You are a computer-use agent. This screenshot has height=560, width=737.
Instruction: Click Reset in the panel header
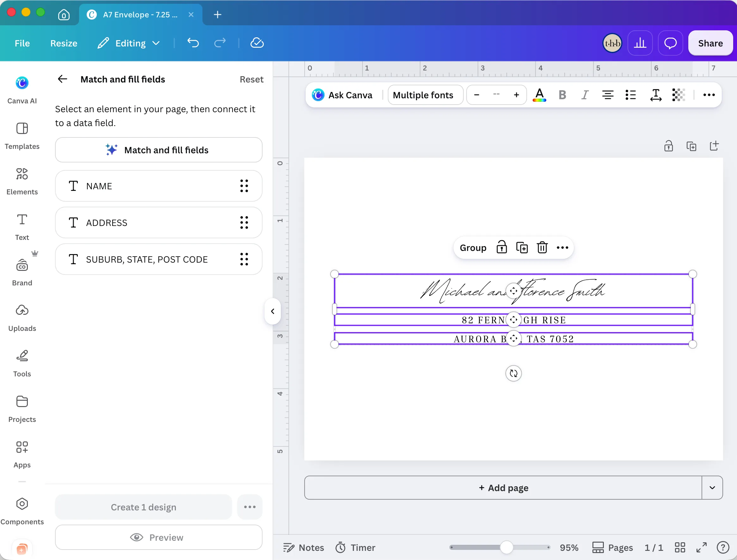[x=251, y=79]
